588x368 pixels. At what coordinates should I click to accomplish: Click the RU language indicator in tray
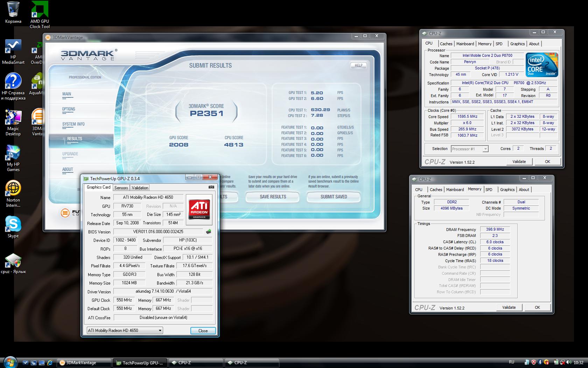click(x=511, y=362)
